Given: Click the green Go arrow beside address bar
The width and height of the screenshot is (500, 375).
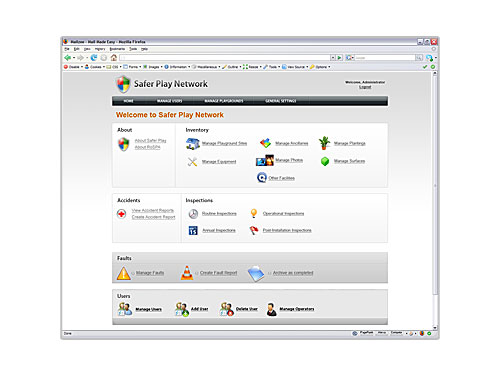Looking at the screenshot, I should (x=339, y=58).
